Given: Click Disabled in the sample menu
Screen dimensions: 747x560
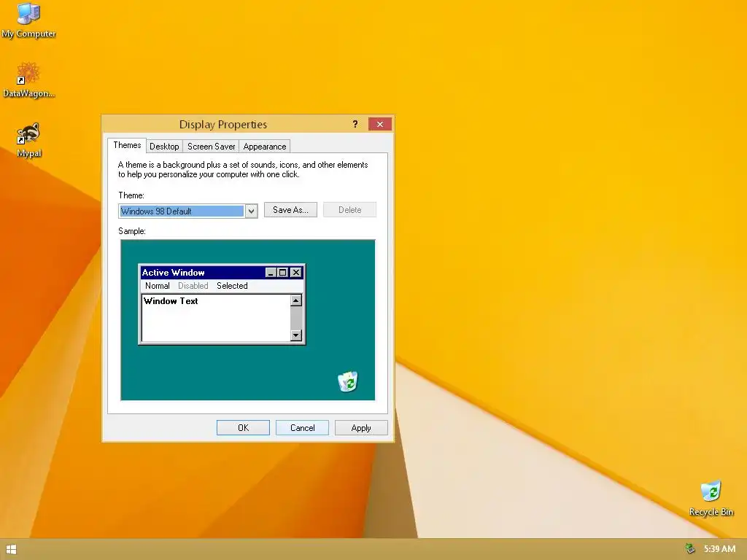Looking at the screenshot, I should (x=193, y=286).
